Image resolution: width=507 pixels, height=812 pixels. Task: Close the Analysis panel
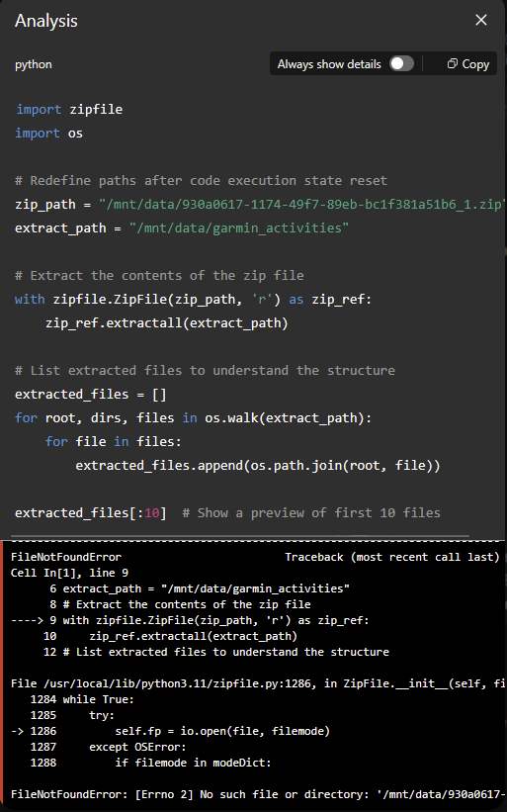pos(481,20)
